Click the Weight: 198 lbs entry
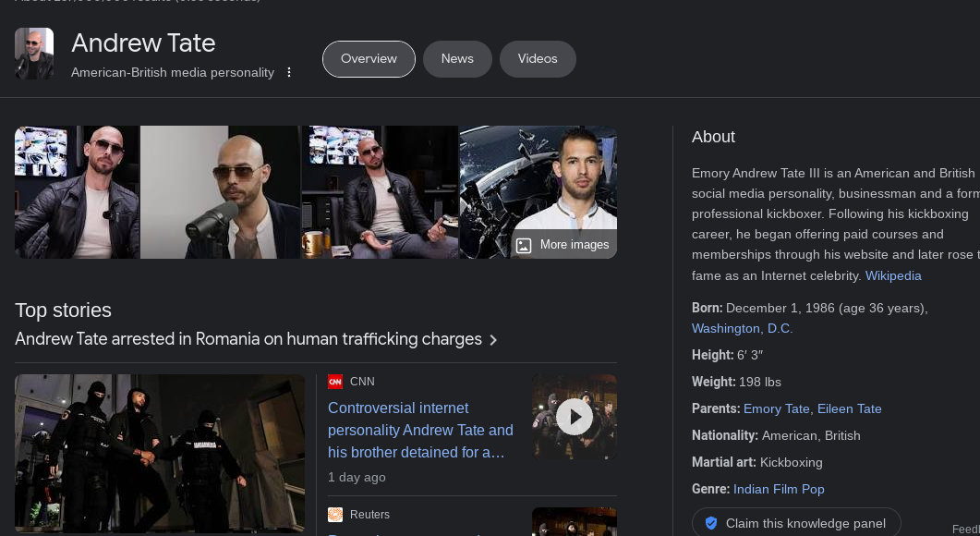Screen dimensions: 980x536 tap(736, 383)
